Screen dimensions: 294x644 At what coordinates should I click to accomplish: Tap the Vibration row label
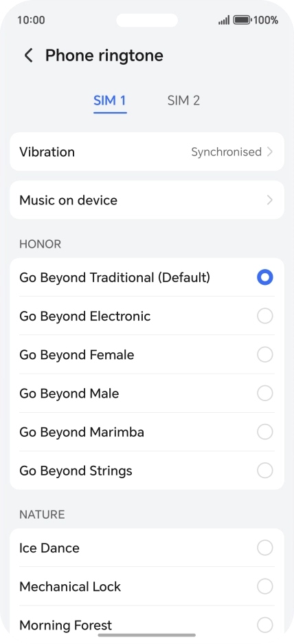pyautogui.click(x=47, y=152)
